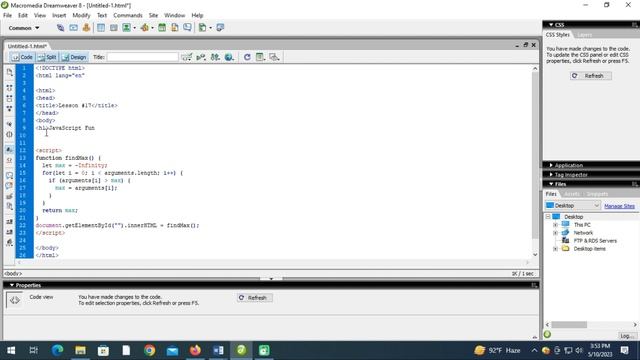The height and width of the screenshot is (360, 640).
Task: Preview the page in a browser
Action: click(x=229, y=57)
